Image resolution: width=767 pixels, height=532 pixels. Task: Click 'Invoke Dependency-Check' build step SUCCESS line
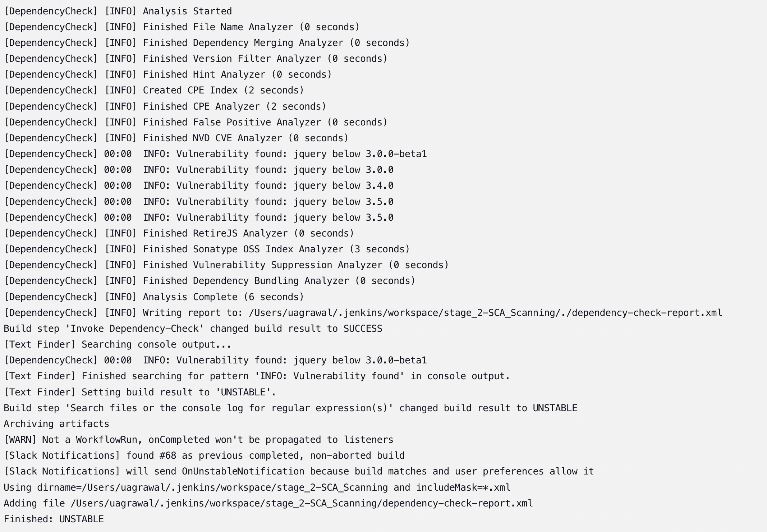[x=193, y=329]
